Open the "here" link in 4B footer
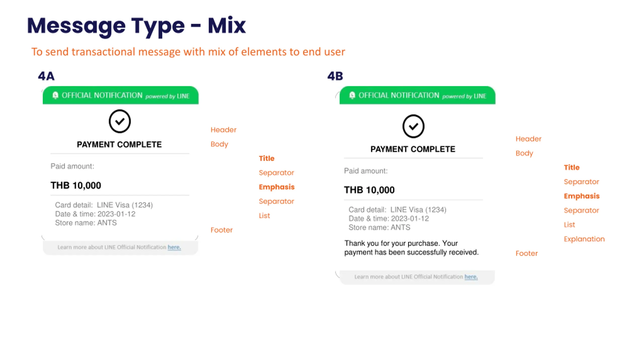644x362 pixels. coord(471,277)
